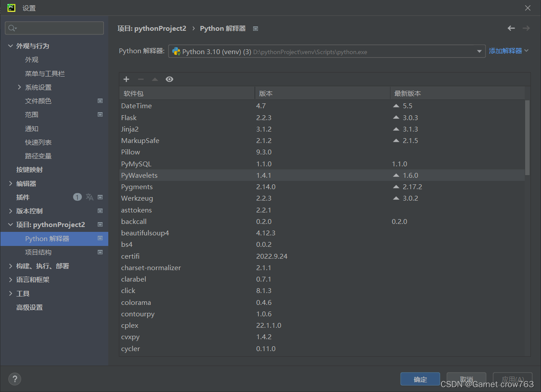541x392 pixels.
Task: Open the 按键映射 settings page
Action: [29, 169]
